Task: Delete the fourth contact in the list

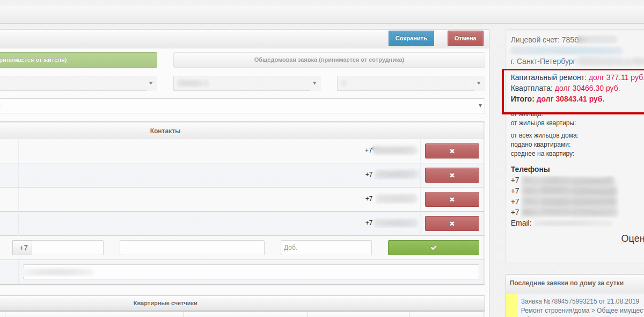Action: (x=452, y=224)
